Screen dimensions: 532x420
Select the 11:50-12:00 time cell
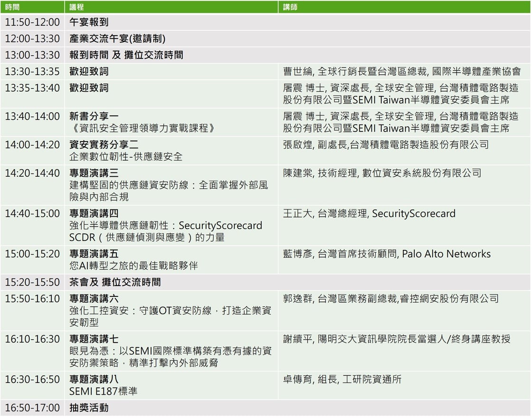click(32, 22)
